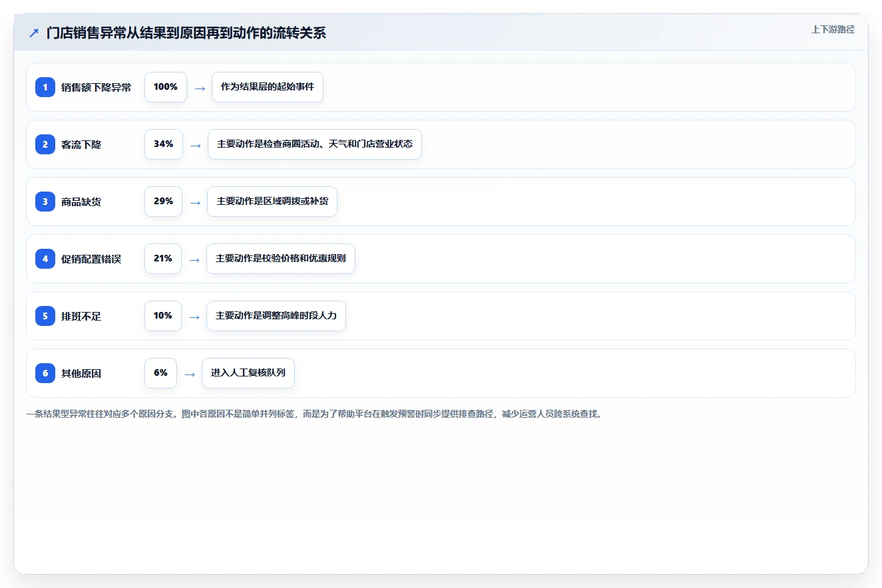
Task: Click the 排班不足 label
Action: pyautogui.click(x=81, y=316)
